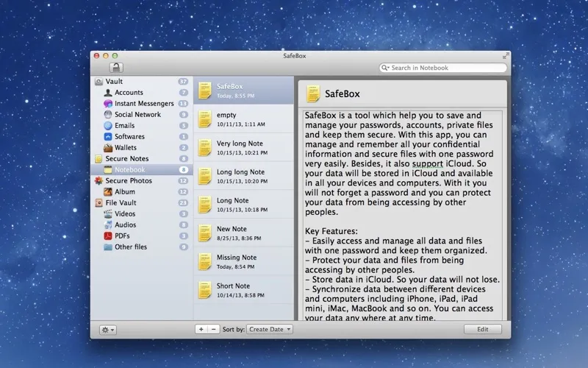Click the Edit button

482,329
